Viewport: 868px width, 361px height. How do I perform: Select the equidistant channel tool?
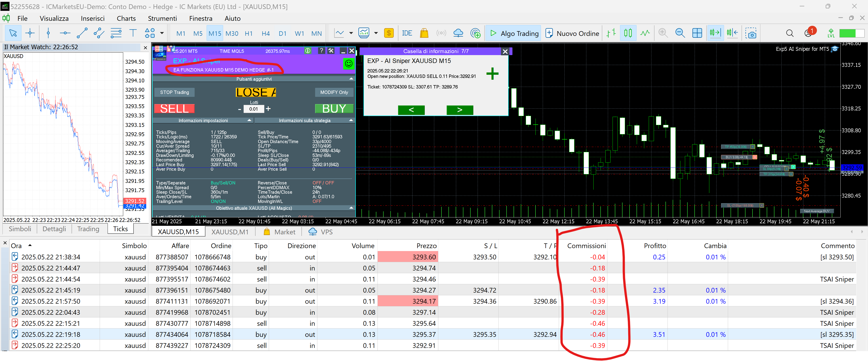[99, 33]
